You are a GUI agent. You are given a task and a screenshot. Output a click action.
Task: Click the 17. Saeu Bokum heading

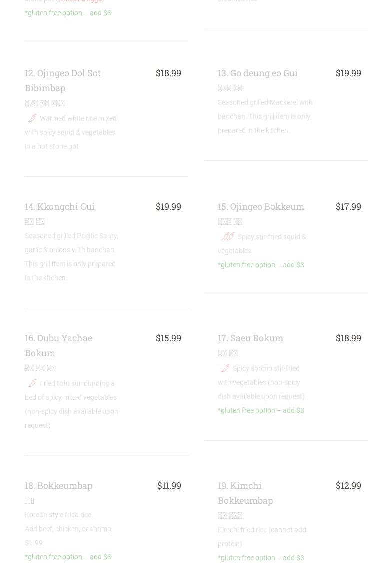click(x=250, y=338)
